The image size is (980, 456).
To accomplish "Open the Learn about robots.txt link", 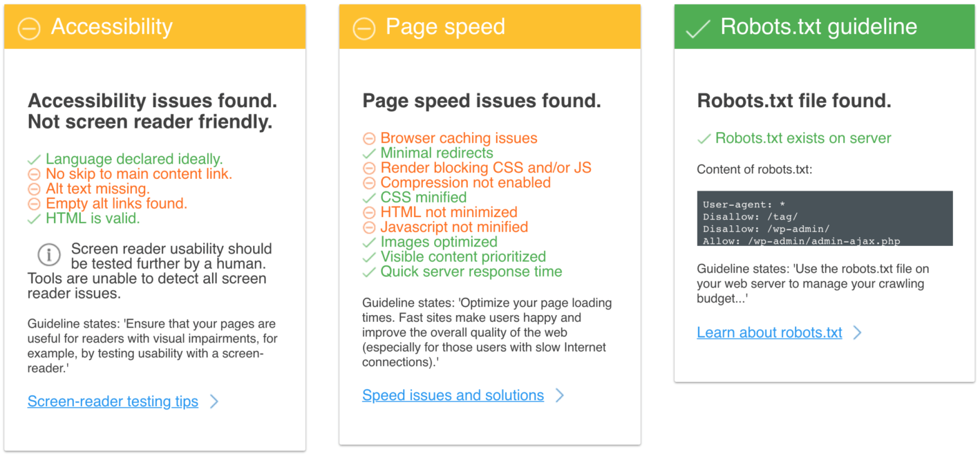I will (x=769, y=332).
